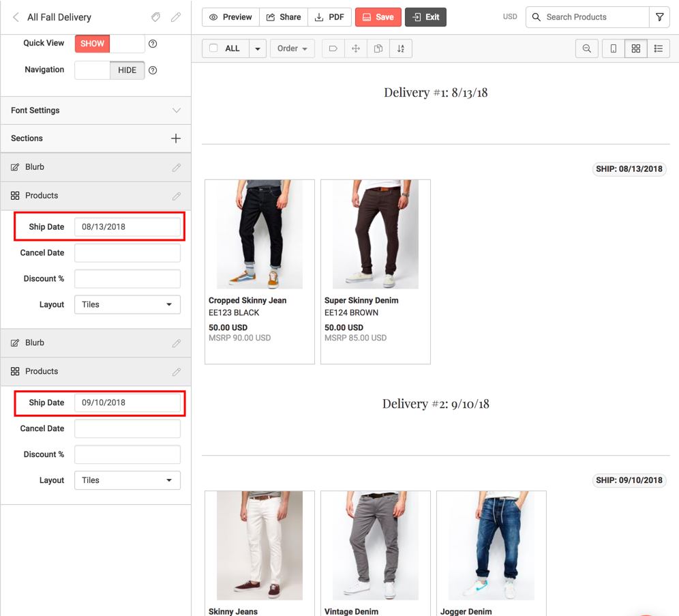Screen dimensions: 679x616
Task: Click the Ship Date field 09/10/2018
Action: 127,403
